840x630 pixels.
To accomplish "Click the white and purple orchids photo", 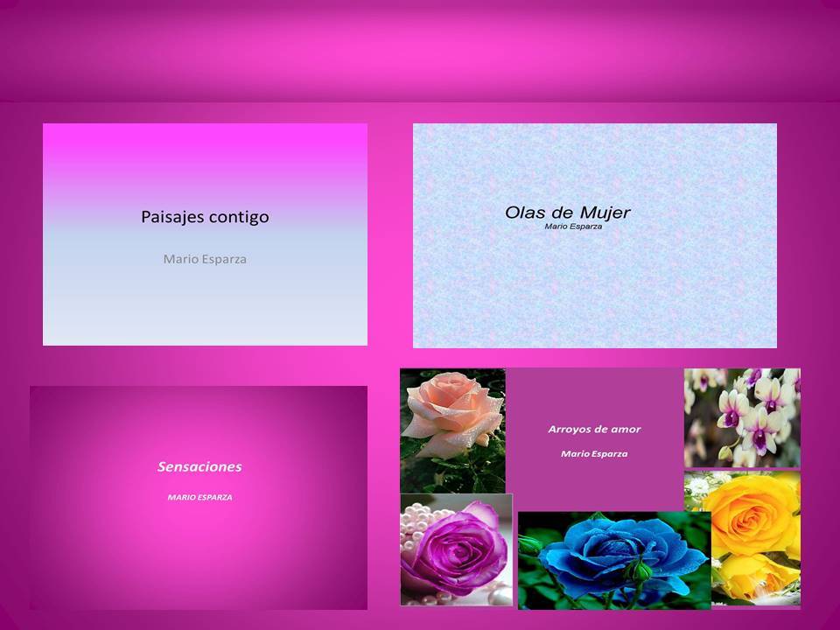I will tap(742, 418).
